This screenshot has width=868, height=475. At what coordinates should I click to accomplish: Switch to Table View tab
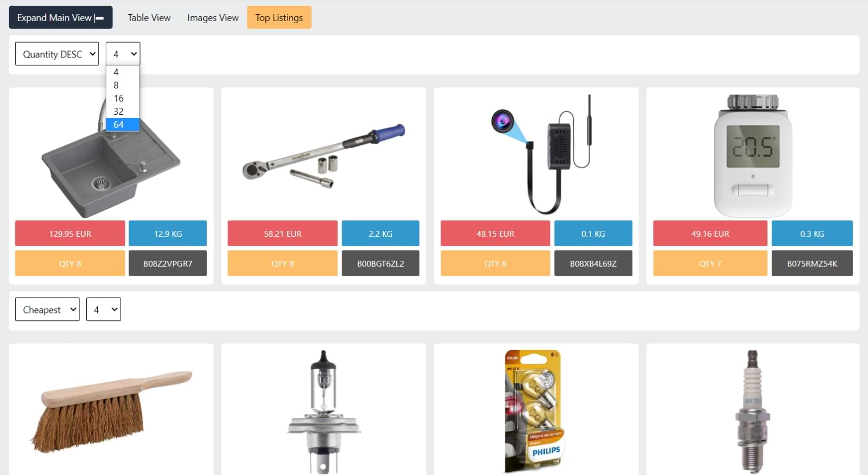(149, 17)
